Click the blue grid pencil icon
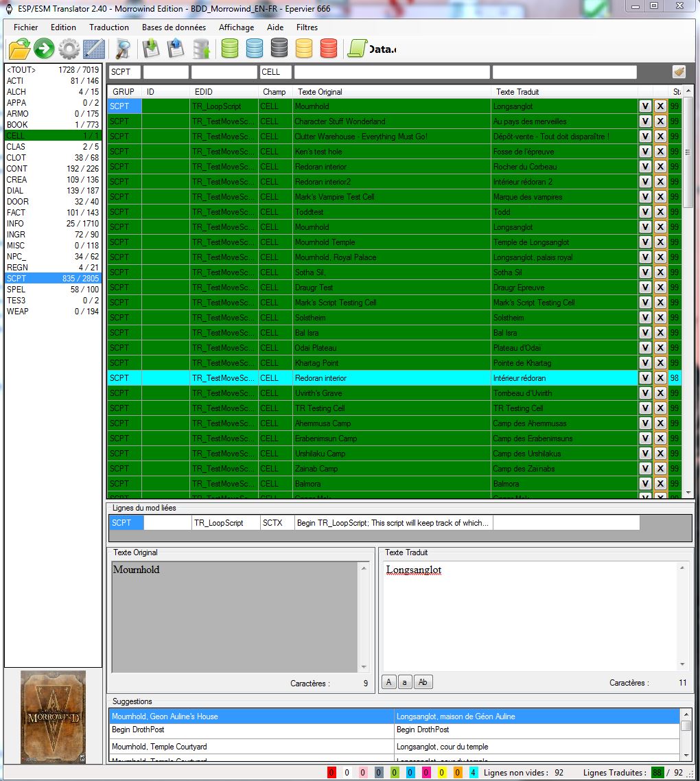700x781 pixels. coord(93,49)
